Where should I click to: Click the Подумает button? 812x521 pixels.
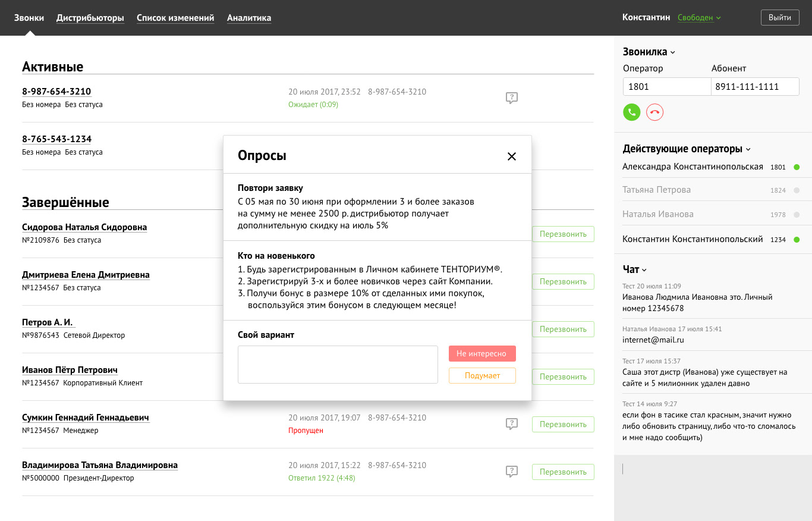tap(482, 375)
